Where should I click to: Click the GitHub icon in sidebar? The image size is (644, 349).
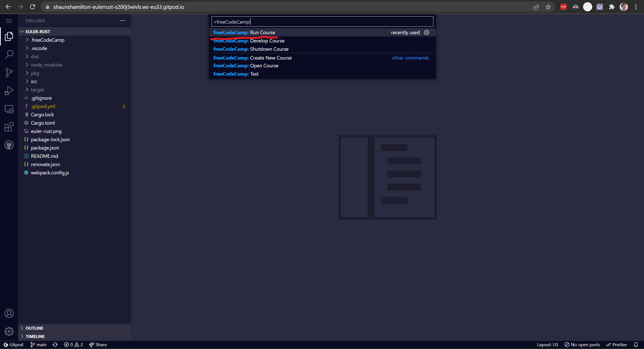(9, 145)
